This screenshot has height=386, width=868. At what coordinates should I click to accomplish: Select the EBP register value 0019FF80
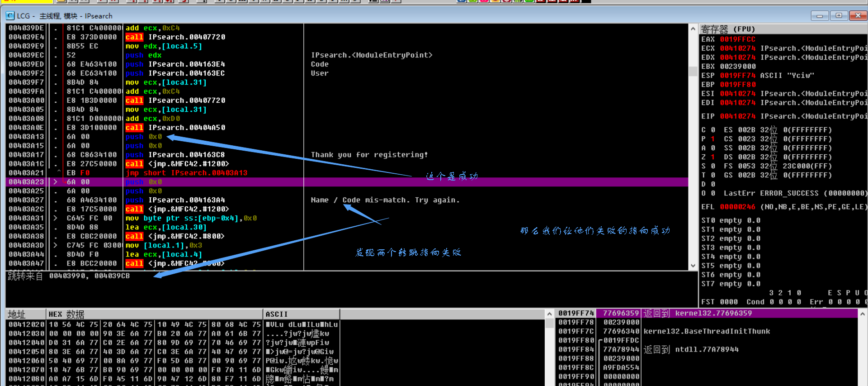[737, 85]
